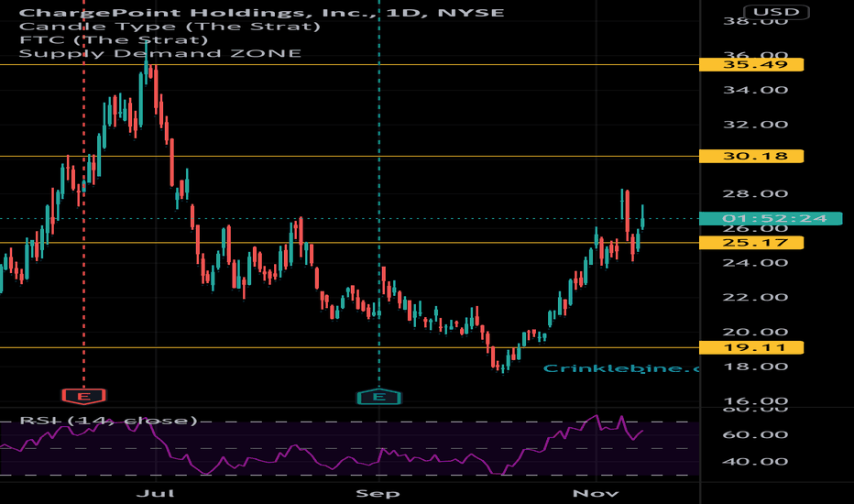Click the 40.00 RSI axis value
The width and height of the screenshot is (854, 504).
tap(755, 462)
